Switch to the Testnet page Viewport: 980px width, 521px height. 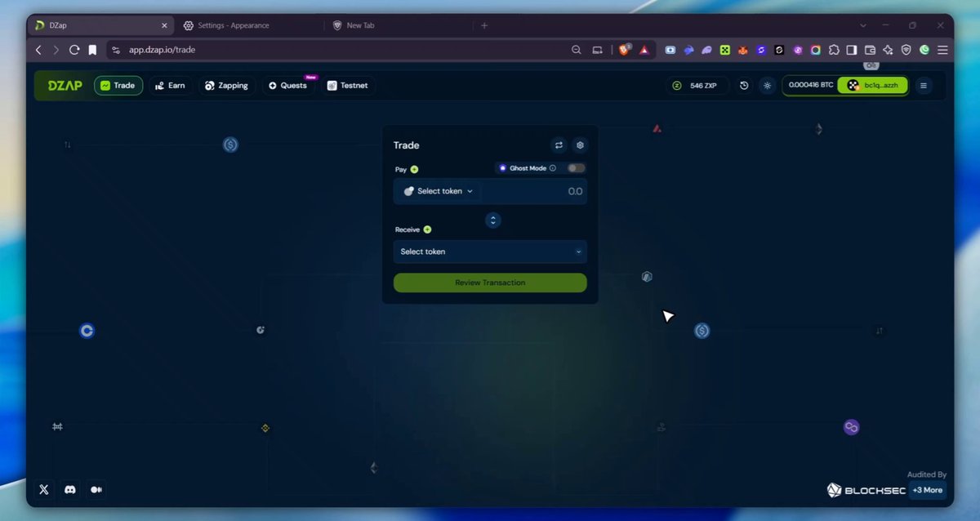[x=348, y=86]
